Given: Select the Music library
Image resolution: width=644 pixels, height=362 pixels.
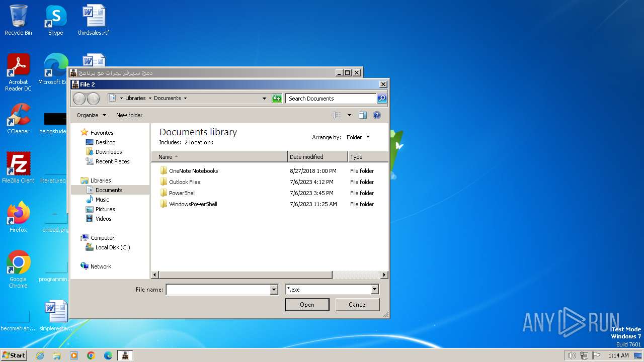Looking at the screenshot, I should (x=97, y=200).
